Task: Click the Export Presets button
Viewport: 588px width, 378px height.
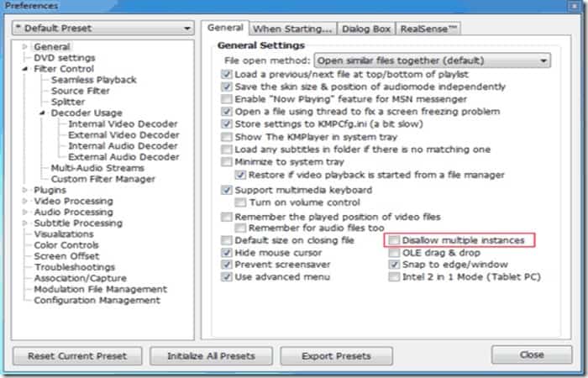Action: pos(336,356)
